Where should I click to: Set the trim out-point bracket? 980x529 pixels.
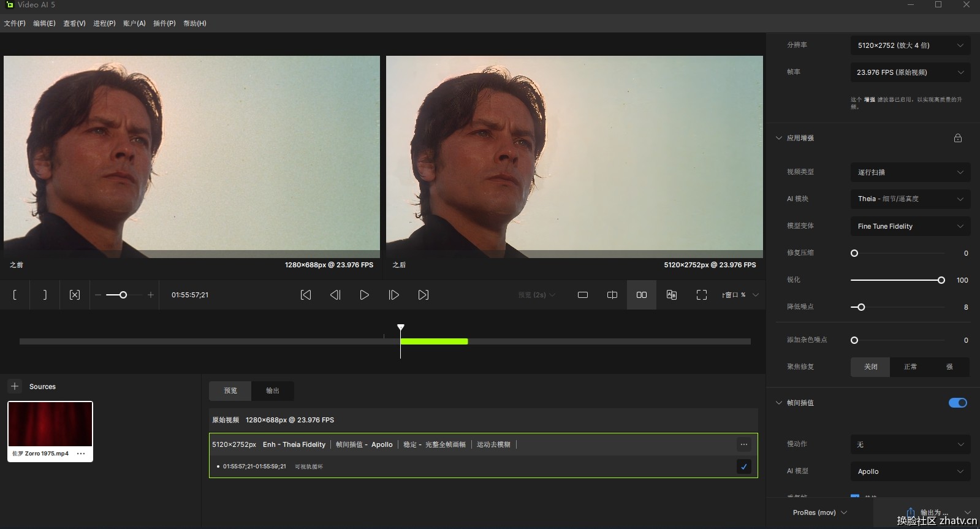pos(45,295)
